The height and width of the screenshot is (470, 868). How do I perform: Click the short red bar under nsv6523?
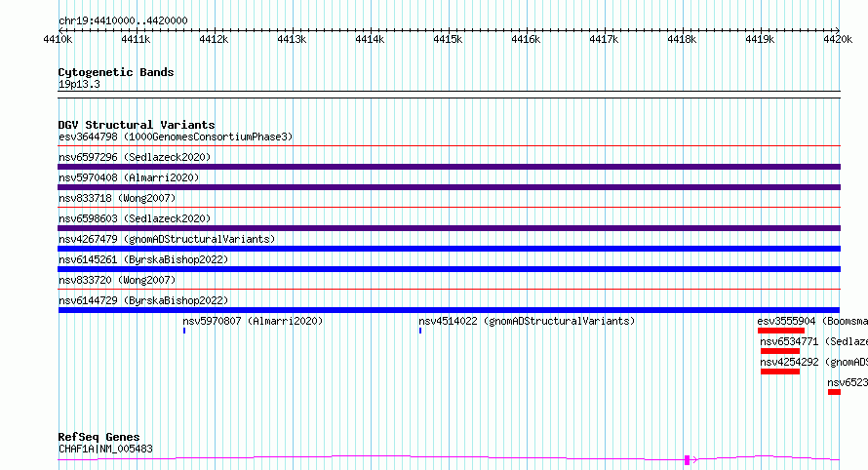point(834,392)
